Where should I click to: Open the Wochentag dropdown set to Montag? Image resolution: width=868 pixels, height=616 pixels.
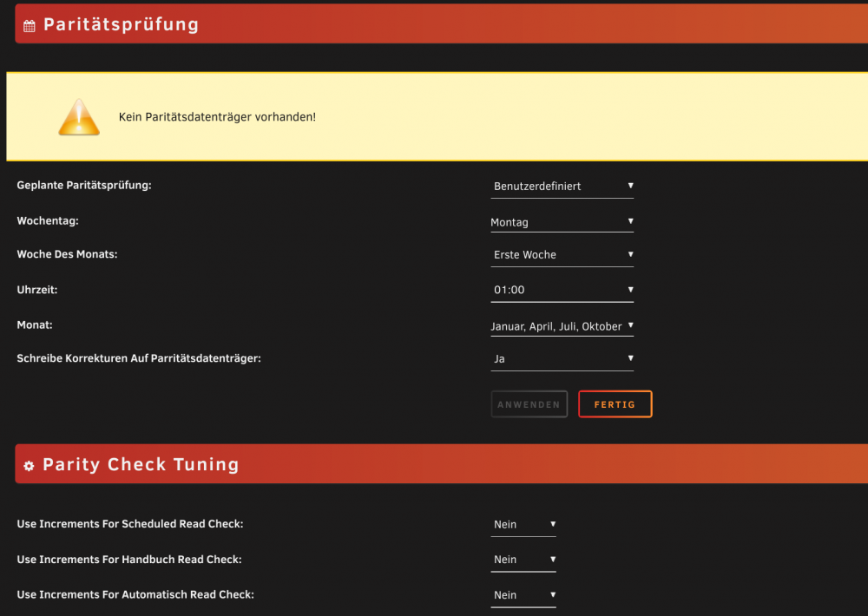click(562, 222)
